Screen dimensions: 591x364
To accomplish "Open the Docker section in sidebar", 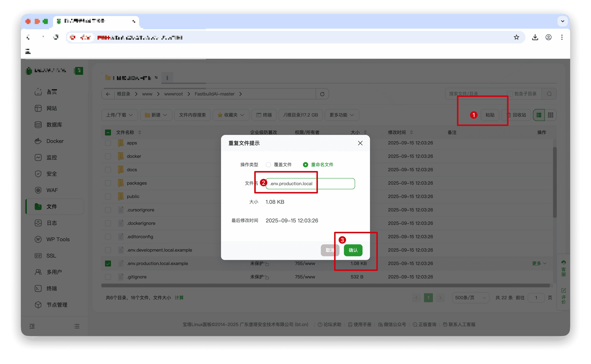I will 55,141.
